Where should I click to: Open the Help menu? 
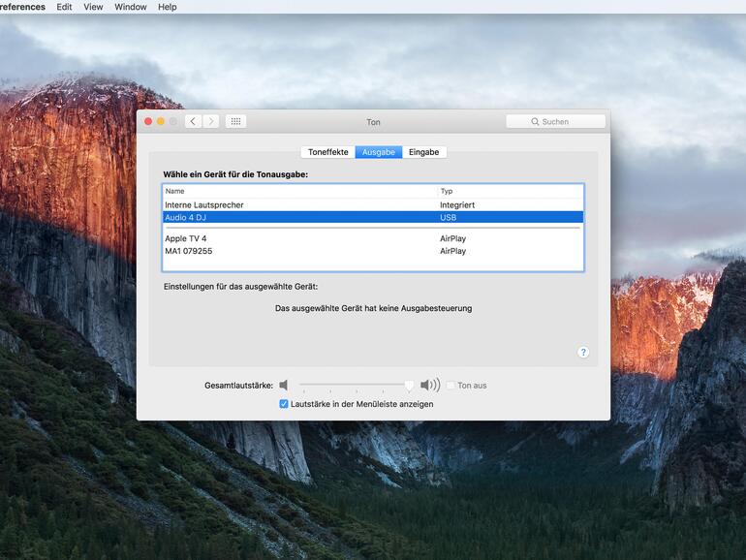click(x=168, y=7)
